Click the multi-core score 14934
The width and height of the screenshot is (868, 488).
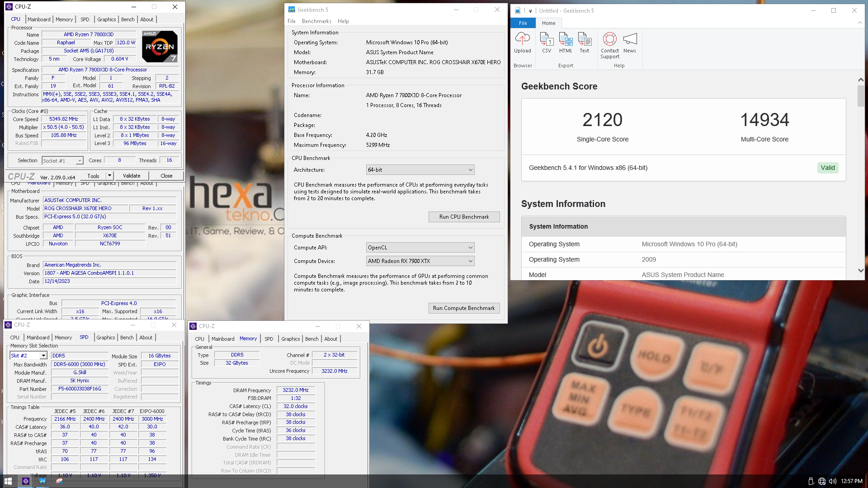coord(764,120)
